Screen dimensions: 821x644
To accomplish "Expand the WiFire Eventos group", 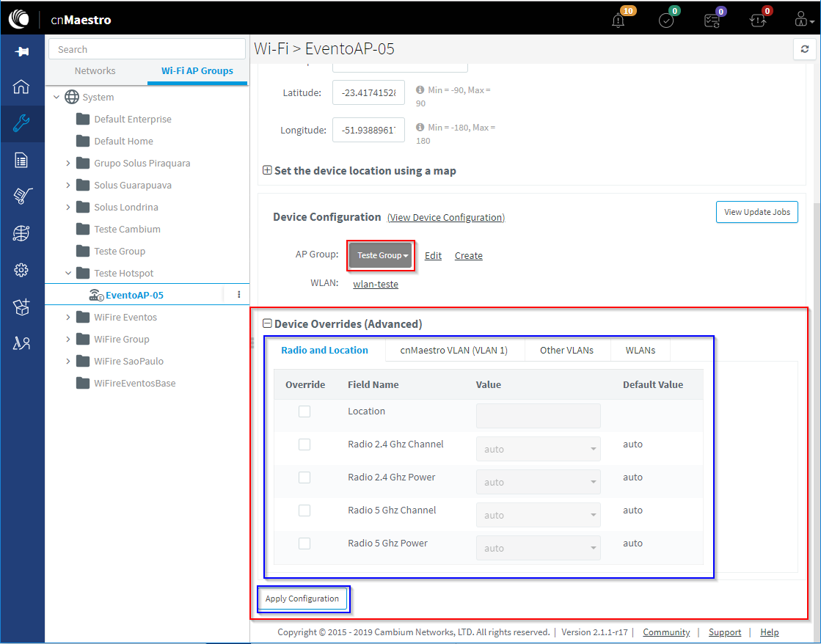I will click(x=68, y=318).
